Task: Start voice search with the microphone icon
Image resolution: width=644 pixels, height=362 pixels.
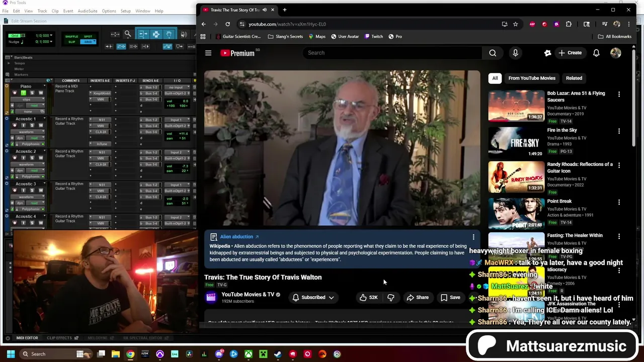Action: coord(515,53)
